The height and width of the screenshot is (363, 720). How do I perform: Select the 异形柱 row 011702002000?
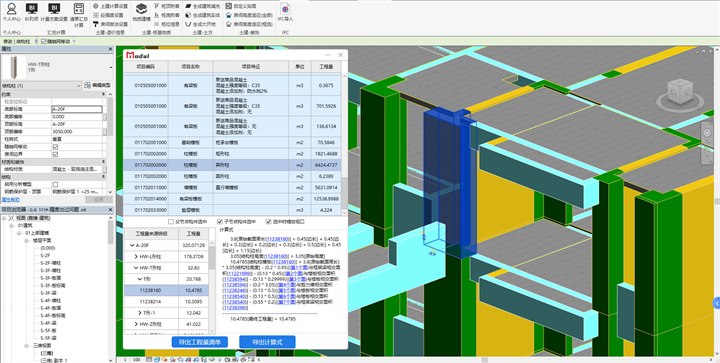tap(232, 165)
